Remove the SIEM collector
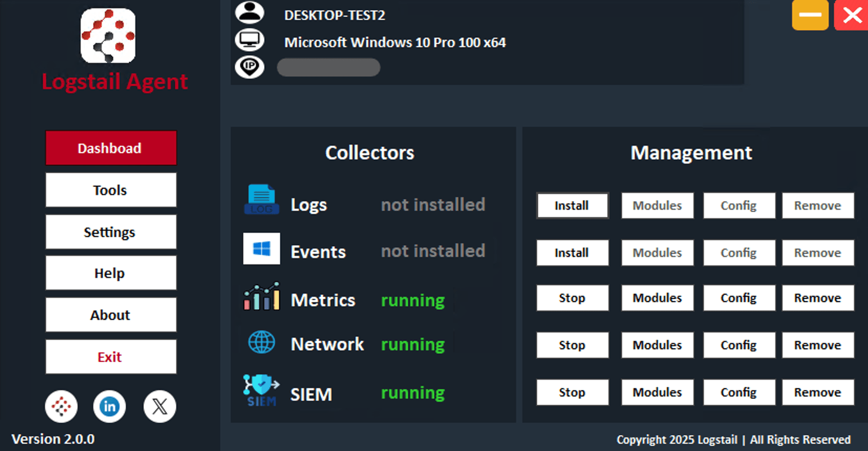Screen dimensions: 868x451 pyautogui.click(x=818, y=393)
